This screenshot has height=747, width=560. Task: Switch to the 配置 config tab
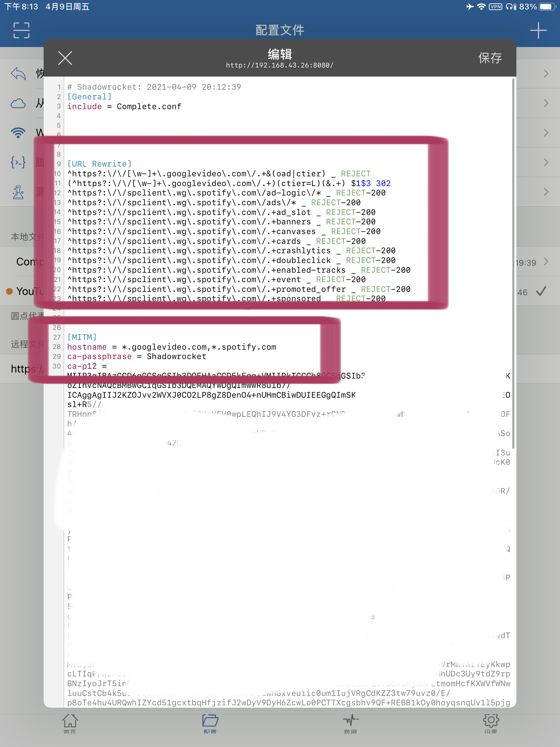click(210, 724)
